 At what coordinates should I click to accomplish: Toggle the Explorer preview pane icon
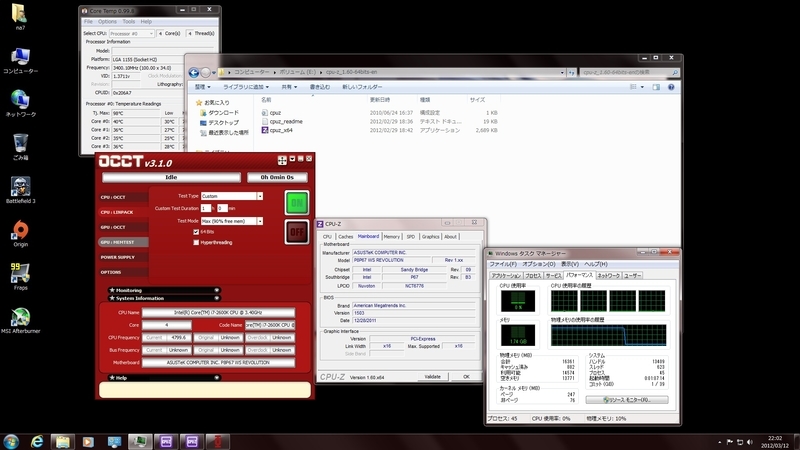point(656,87)
